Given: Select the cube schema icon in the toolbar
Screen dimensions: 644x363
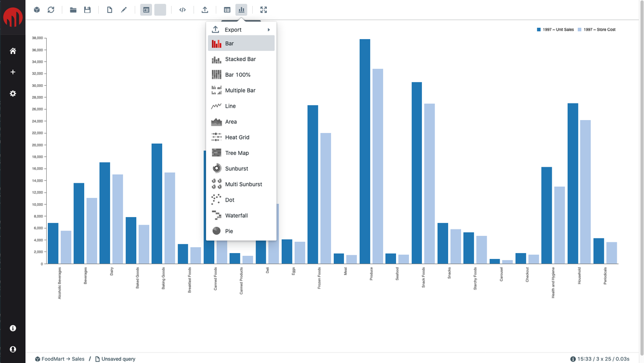Looking at the screenshot, I should pos(36,10).
